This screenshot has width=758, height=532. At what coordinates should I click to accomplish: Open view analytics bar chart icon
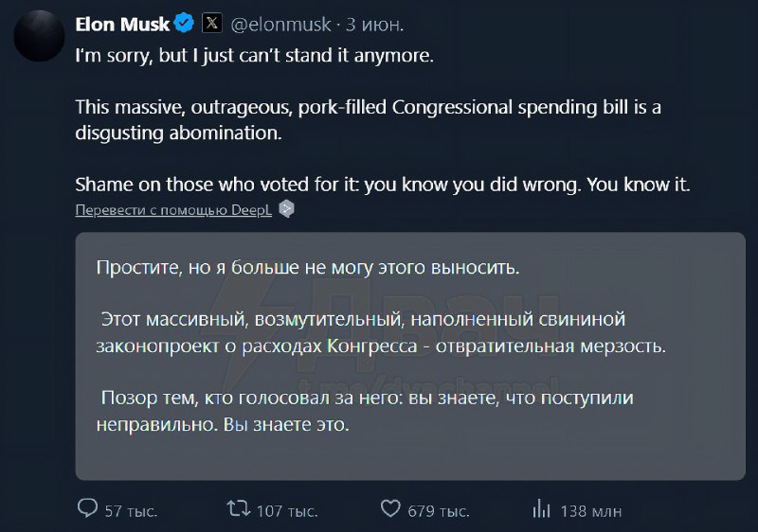[542, 509]
